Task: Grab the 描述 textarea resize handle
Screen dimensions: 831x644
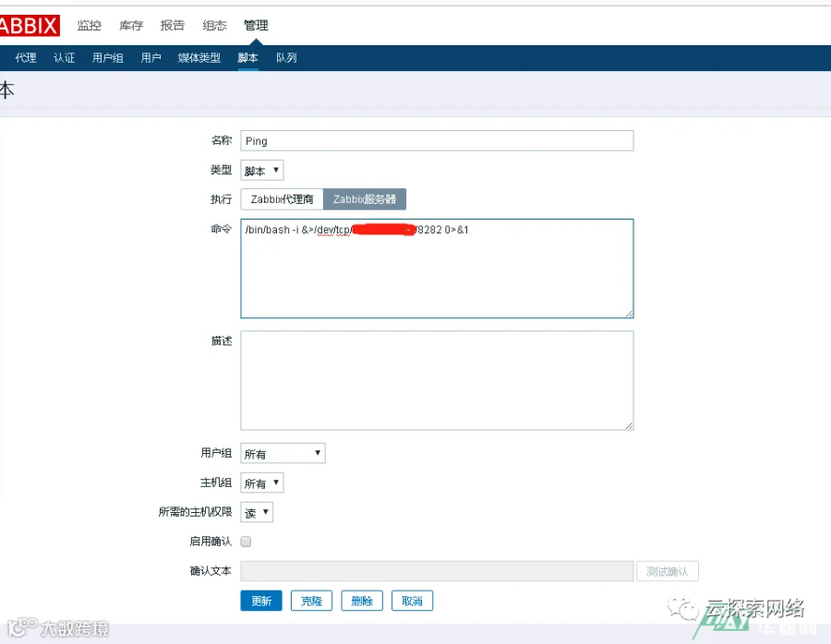Action: [x=629, y=426]
